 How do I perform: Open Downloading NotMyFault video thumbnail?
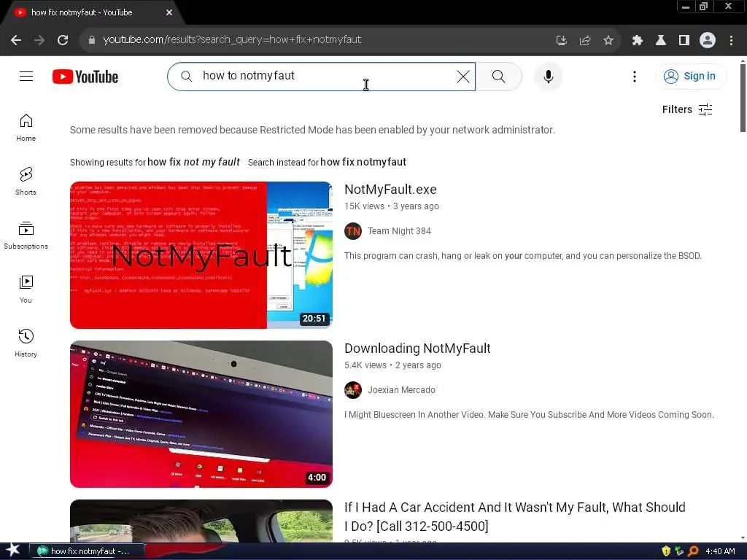click(201, 414)
